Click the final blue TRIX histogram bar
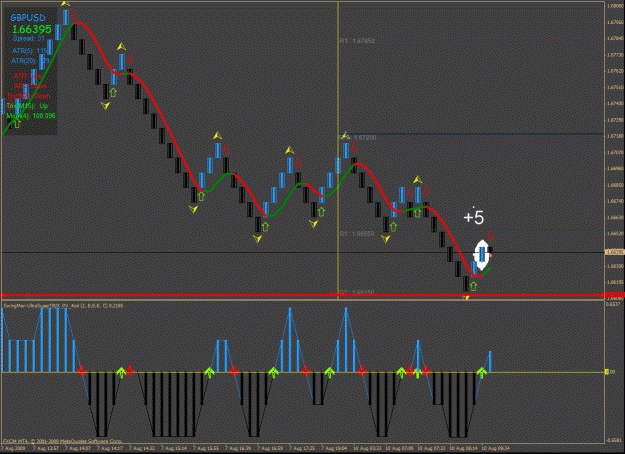 coord(490,362)
